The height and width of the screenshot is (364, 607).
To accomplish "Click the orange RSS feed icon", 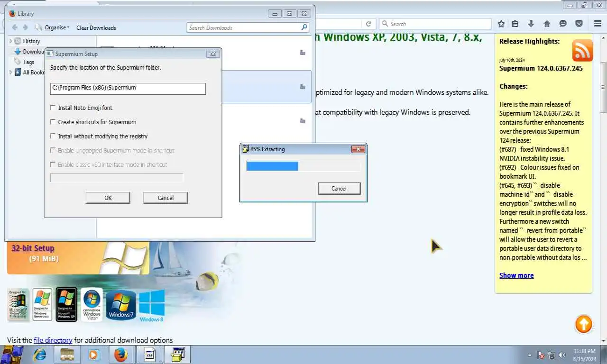I will pyautogui.click(x=582, y=50).
